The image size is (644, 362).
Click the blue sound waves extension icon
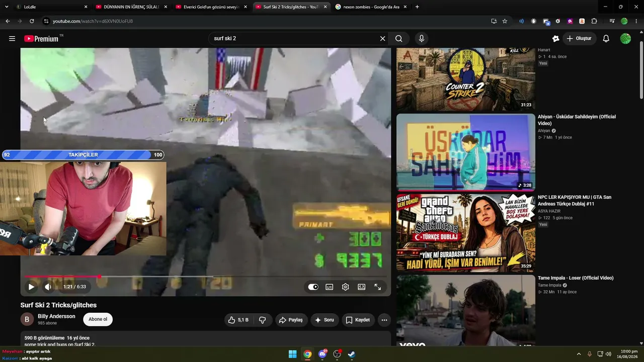click(x=521, y=21)
